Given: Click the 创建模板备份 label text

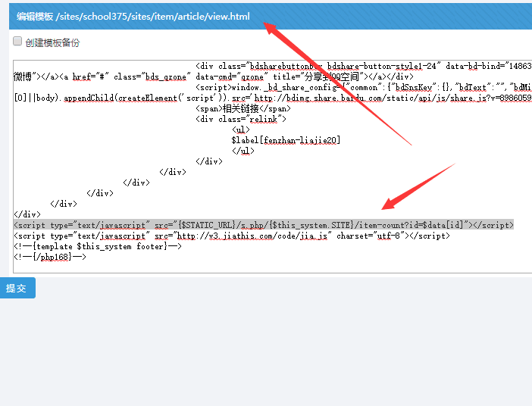Looking at the screenshot, I should pos(52,43).
